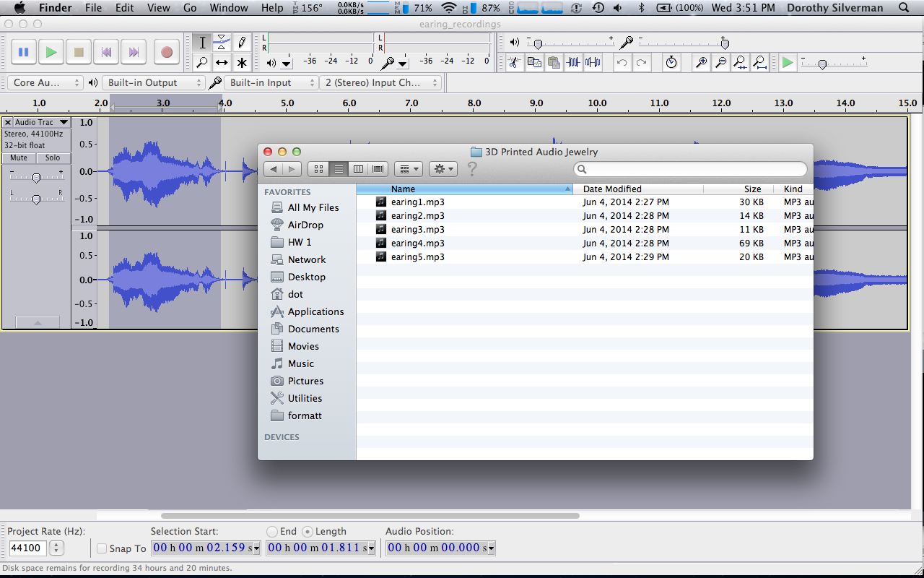Open the Window menu
This screenshot has width=924, height=578.
[229, 8]
